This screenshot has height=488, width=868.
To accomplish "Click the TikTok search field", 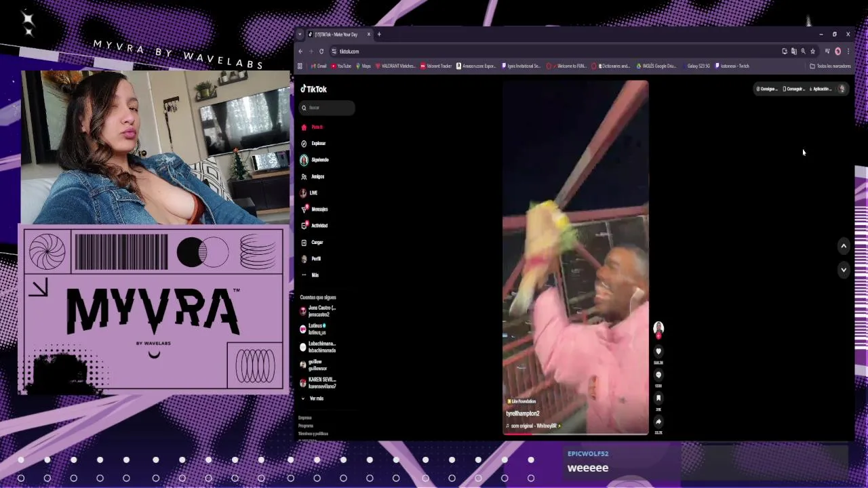I will [328, 108].
